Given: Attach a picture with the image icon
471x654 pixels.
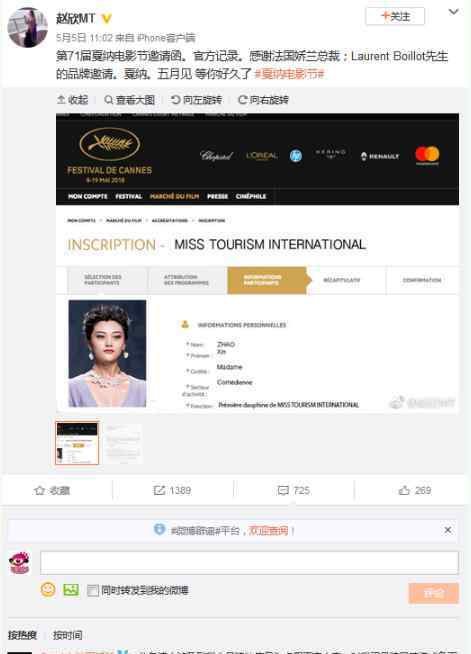Looking at the screenshot, I should pos(71,589).
